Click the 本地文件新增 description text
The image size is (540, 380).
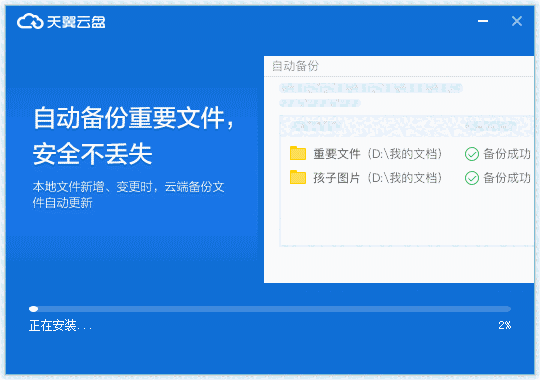point(128,195)
